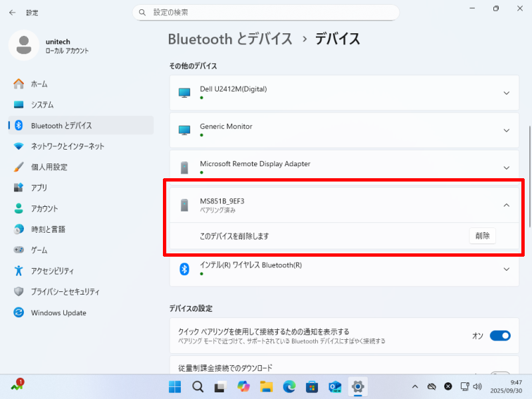Show hidden system tray icons chevron
This screenshot has height=399, width=532.
click(415, 386)
